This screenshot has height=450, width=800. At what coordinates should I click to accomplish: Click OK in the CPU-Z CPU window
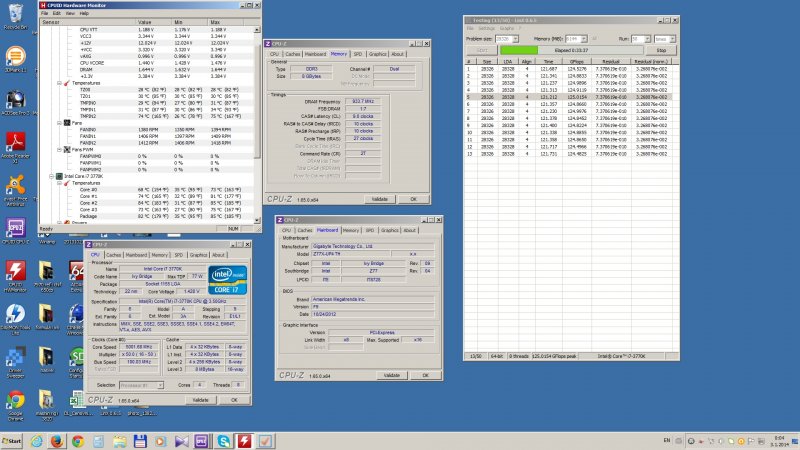[x=234, y=400]
